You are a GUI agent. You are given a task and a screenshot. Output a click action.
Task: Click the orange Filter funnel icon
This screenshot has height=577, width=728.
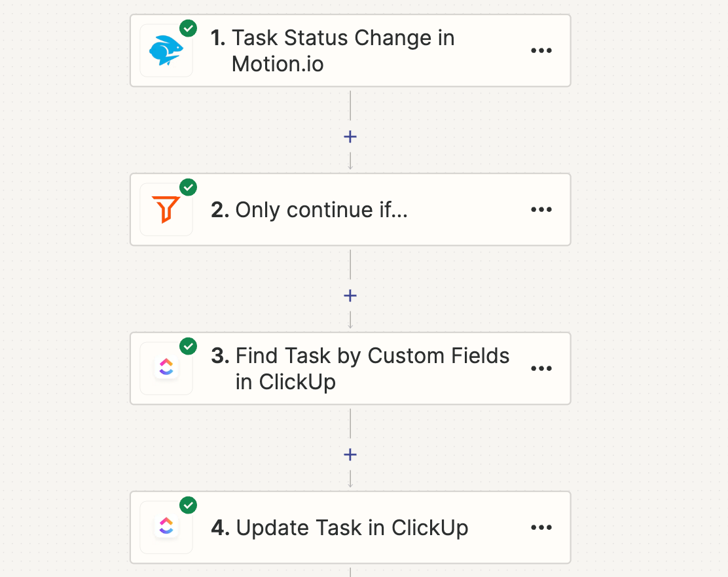(166, 210)
